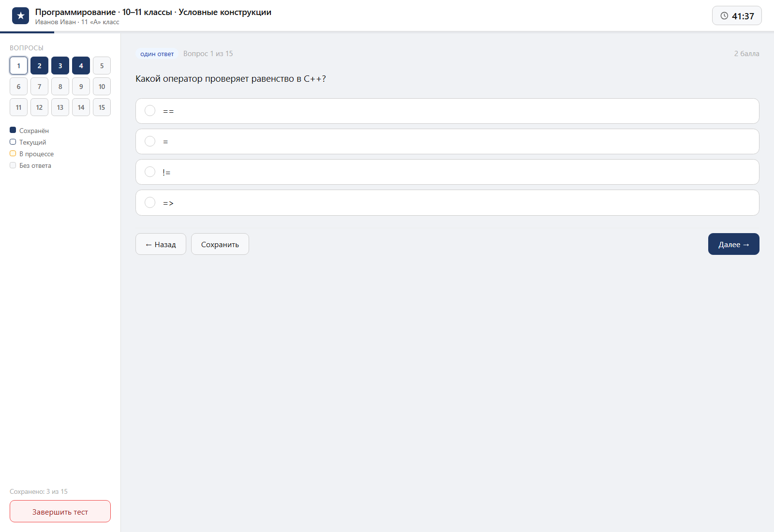Viewport: 774px width, 532px height.
Task: Click the 'Сохранить' button
Action: tap(220, 244)
